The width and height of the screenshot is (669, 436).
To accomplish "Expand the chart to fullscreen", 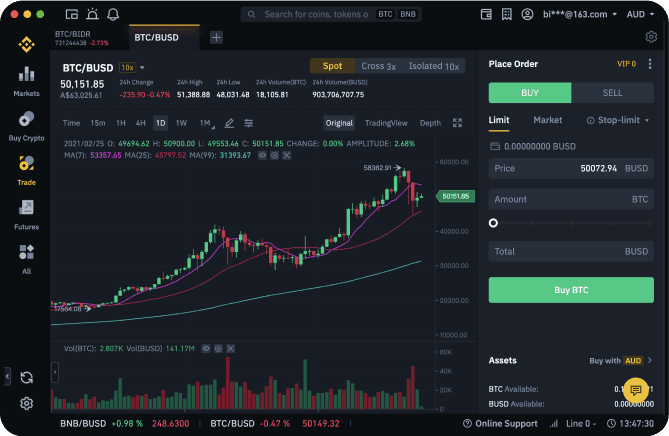I will click(458, 123).
